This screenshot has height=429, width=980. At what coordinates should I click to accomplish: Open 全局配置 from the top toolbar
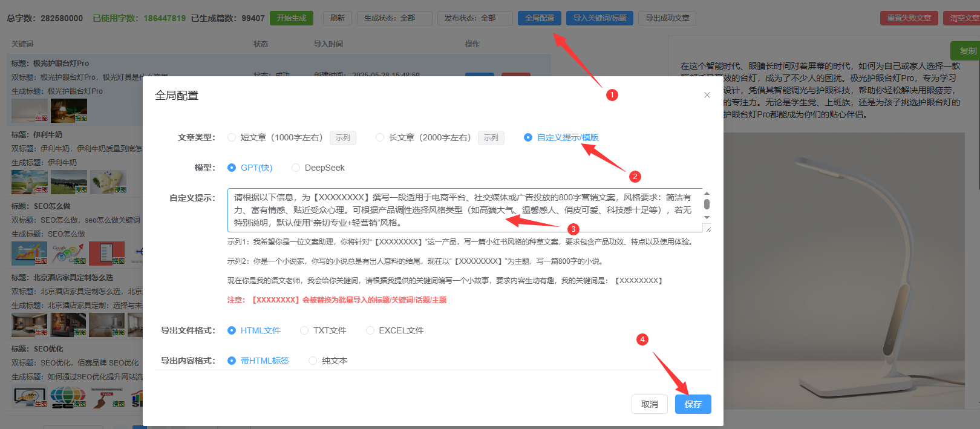(540, 18)
